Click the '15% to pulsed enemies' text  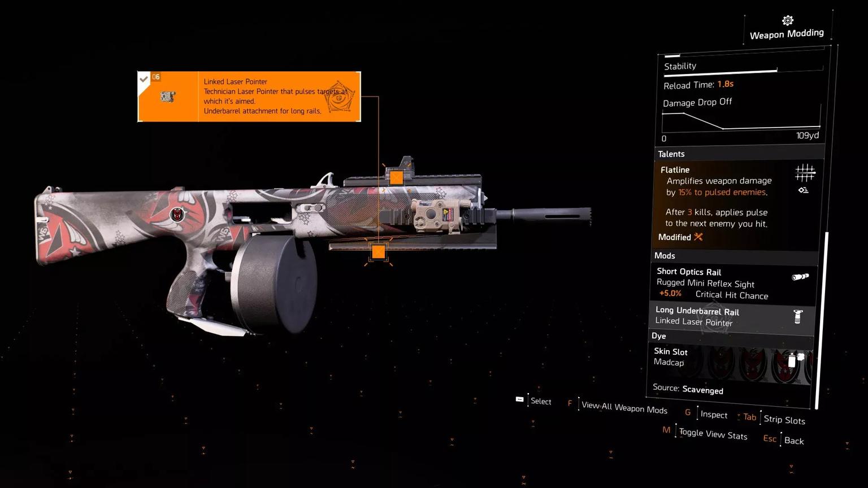coord(722,192)
